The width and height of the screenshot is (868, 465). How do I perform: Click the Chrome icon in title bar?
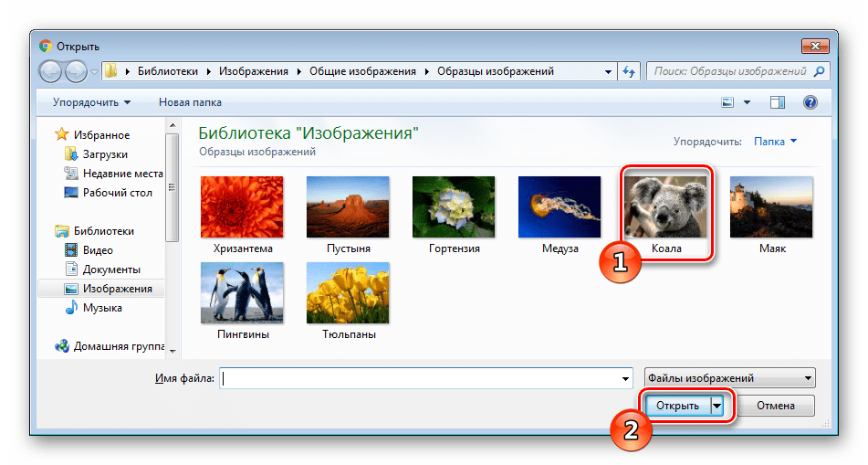coord(46,46)
